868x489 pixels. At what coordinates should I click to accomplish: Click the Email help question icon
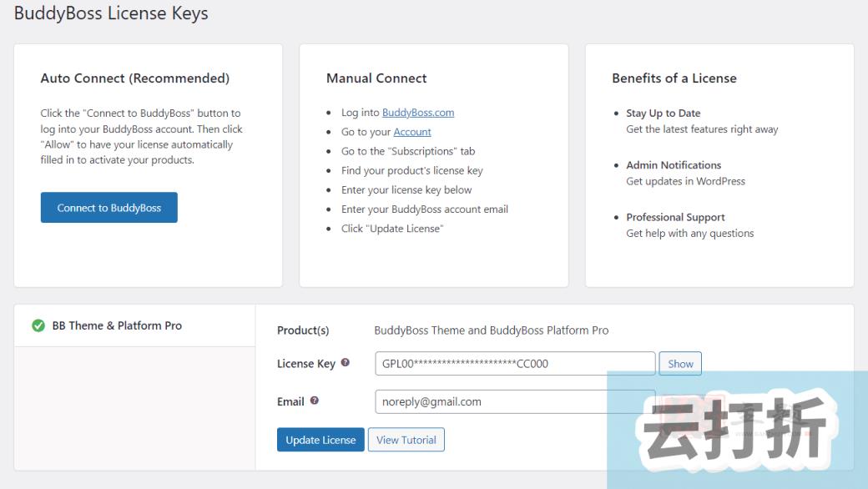[314, 401]
